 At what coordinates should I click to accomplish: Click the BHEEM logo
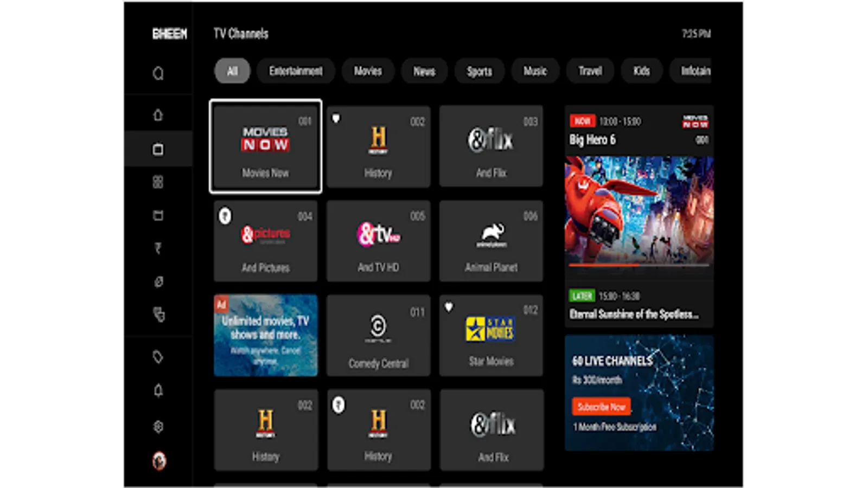pos(169,34)
